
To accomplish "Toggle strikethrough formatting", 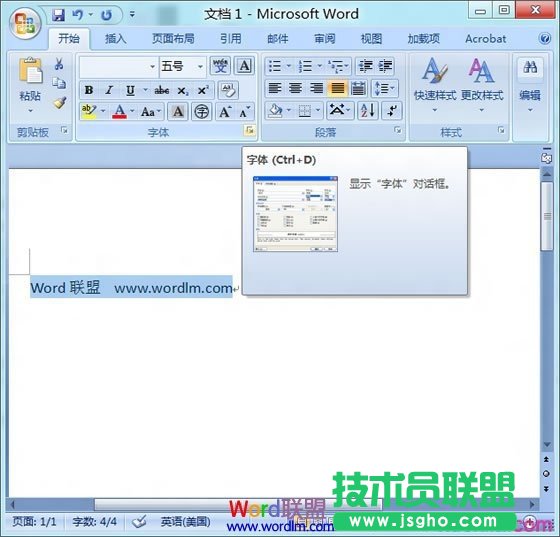I will pos(162,90).
